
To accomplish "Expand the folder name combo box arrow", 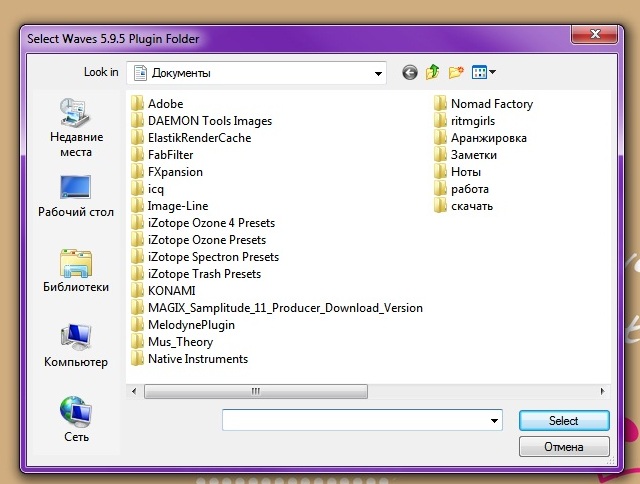I will coord(496,421).
